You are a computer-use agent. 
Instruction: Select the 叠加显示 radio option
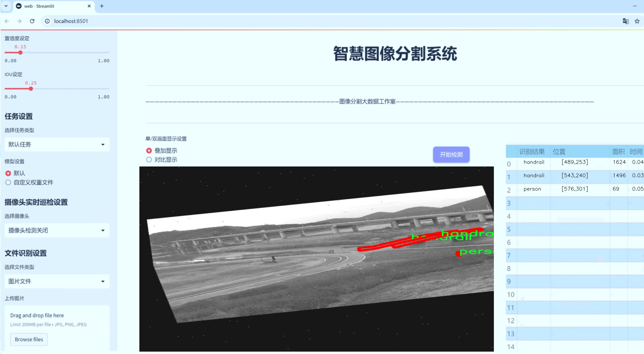click(149, 151)
